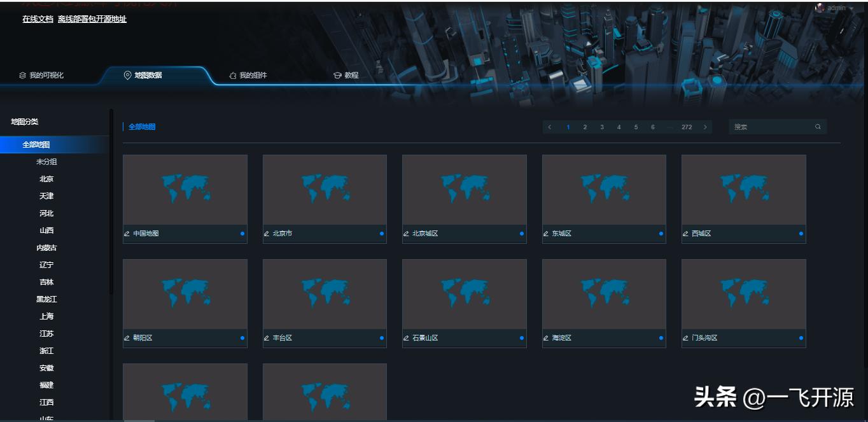Click the graduation cap icon on 教程 tab
The image size is (868, 422).
pos(337,75)
